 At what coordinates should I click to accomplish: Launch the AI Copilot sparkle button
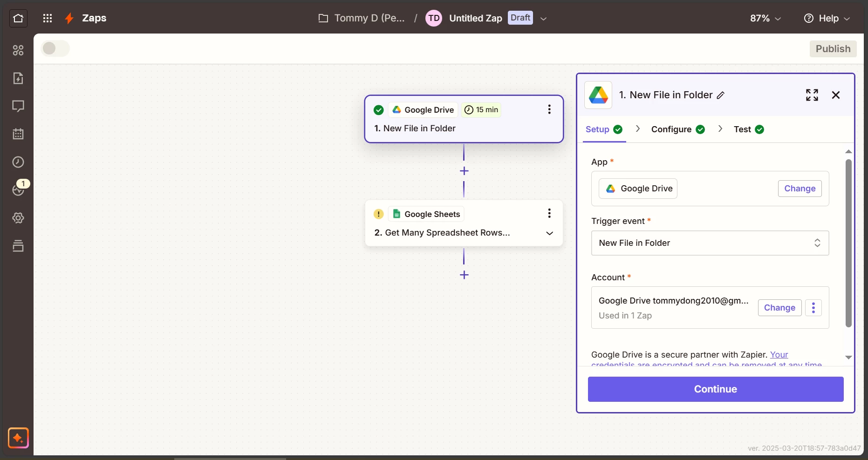point(18,438)
